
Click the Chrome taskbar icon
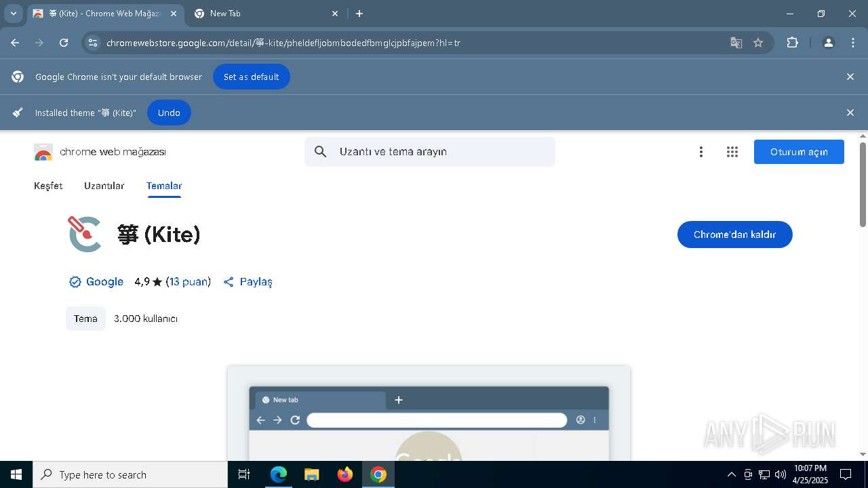point(378,474)
